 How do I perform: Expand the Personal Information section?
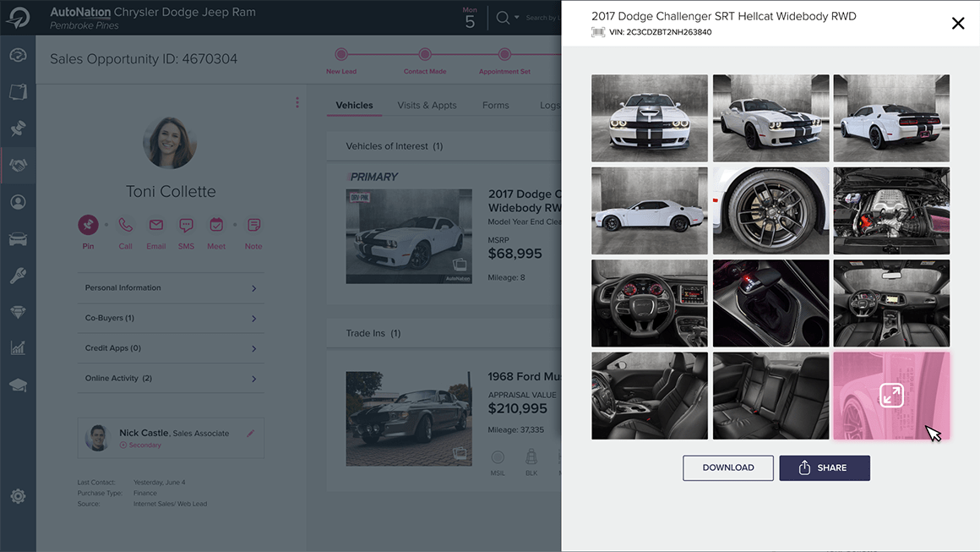171,288
